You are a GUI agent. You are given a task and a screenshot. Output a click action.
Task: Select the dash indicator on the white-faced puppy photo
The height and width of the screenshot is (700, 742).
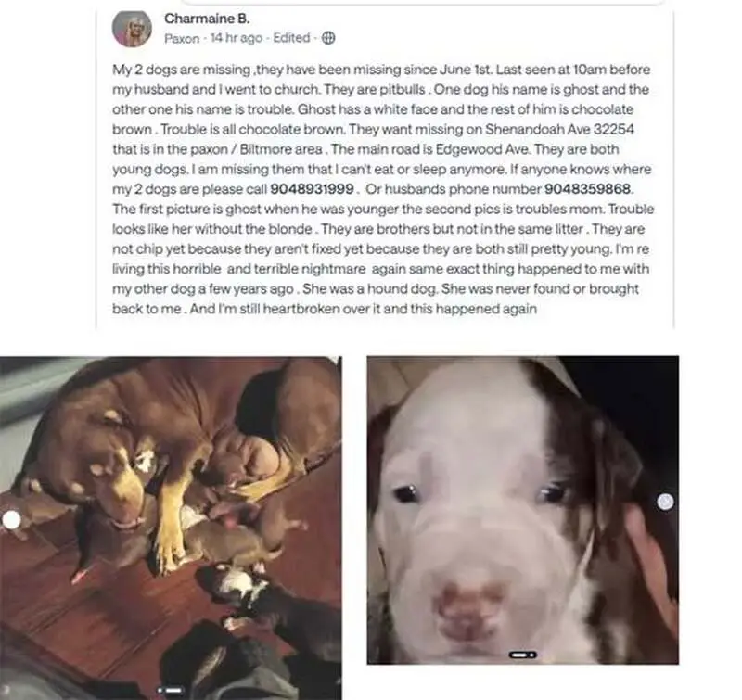click(x=519, y=655)
